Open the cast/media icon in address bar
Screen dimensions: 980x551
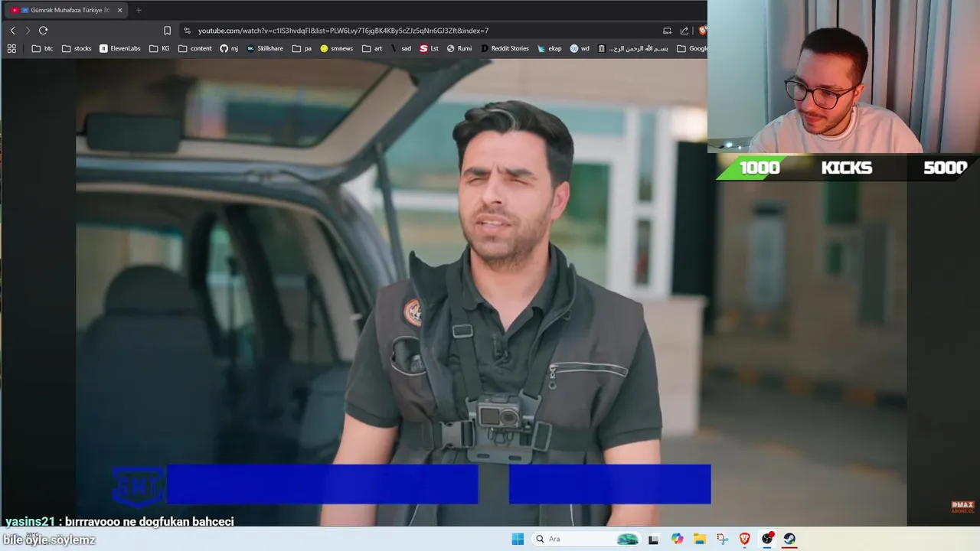(x=667, y=31)
